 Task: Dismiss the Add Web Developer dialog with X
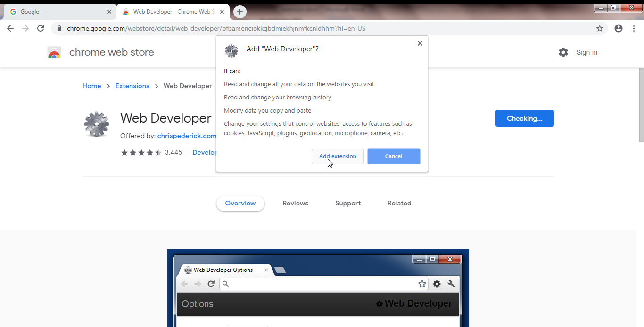[420, 43]
